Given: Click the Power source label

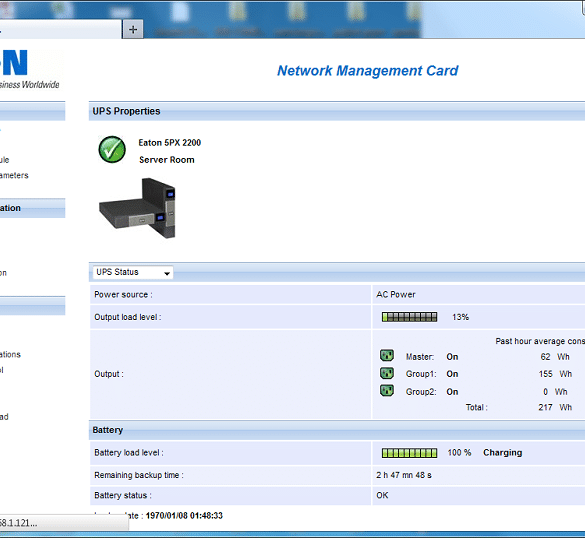Looking at the screenshot, I should [x=123, y=294].
